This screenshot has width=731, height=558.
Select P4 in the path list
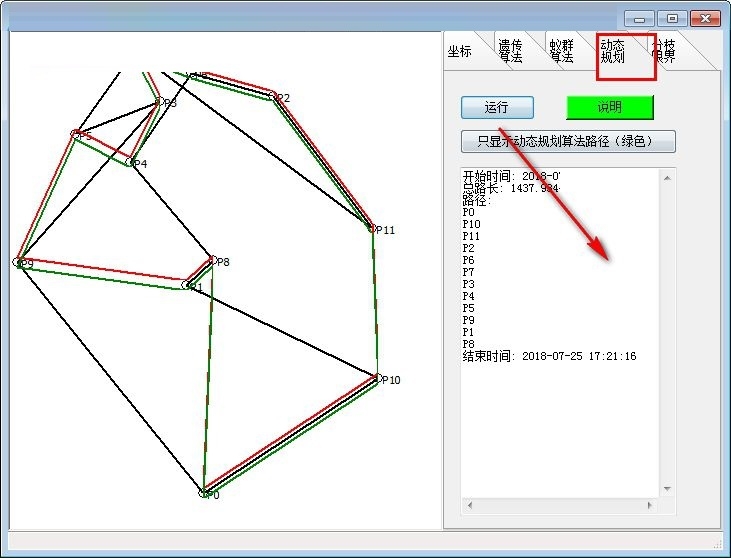[469, 296]
